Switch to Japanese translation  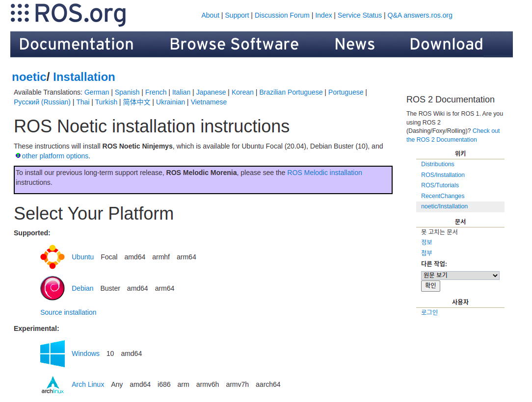pos(211,92)
